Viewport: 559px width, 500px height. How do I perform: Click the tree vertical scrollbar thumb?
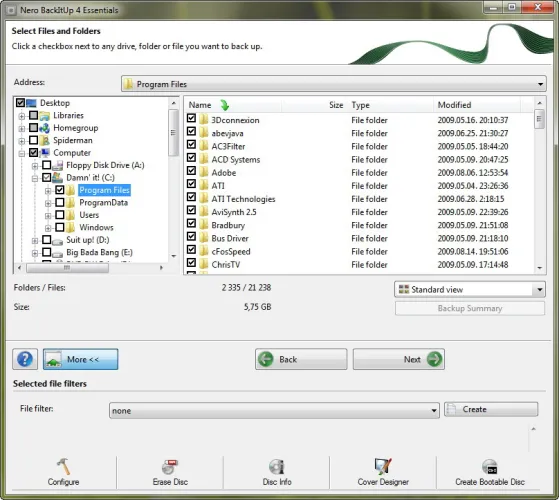[x=173, y=133]
